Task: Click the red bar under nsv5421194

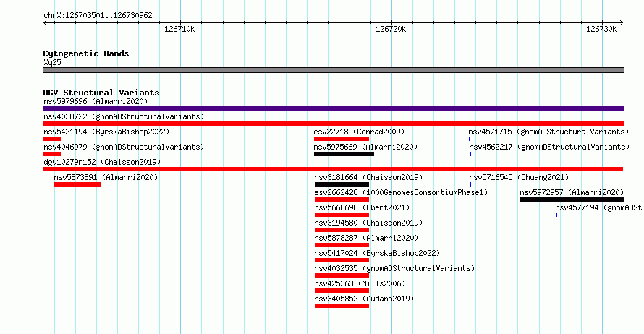Action: coord(52,139)
